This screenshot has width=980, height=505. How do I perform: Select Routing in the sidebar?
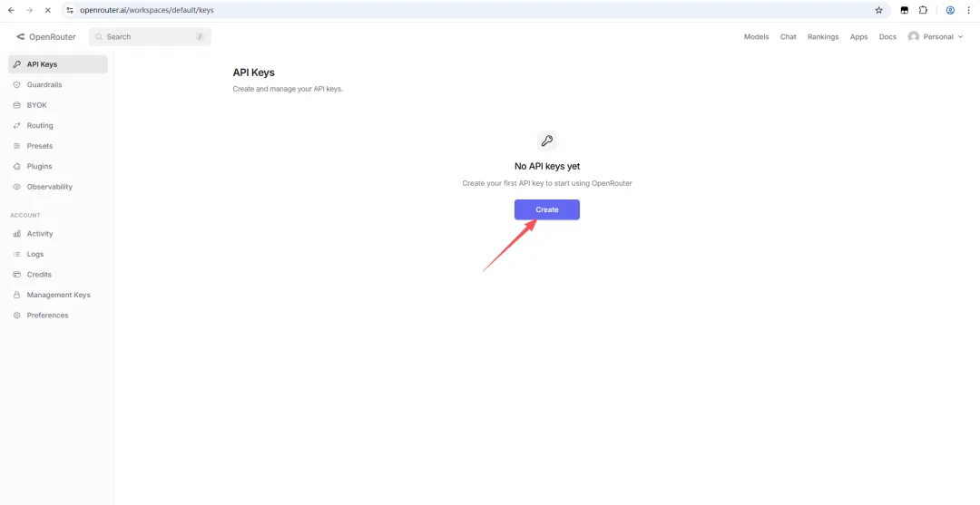coord(57,125)
